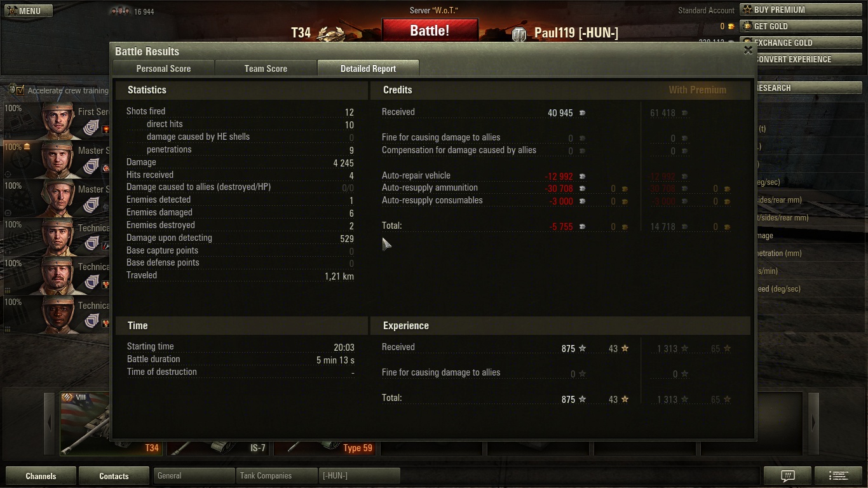Click the star icon beside 875 experience received

[582, 348]
